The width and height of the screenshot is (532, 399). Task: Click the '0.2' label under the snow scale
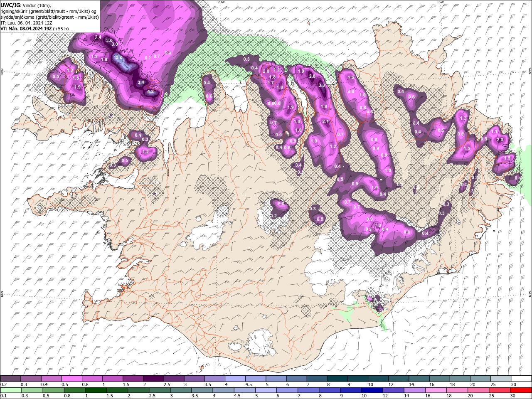coord(4,384)
